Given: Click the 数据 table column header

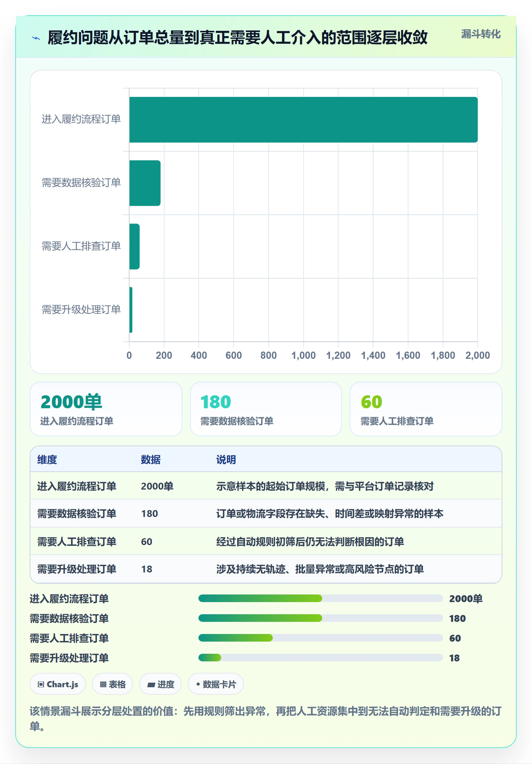Looking at the screenshot, I should click(x=151, y=460).
